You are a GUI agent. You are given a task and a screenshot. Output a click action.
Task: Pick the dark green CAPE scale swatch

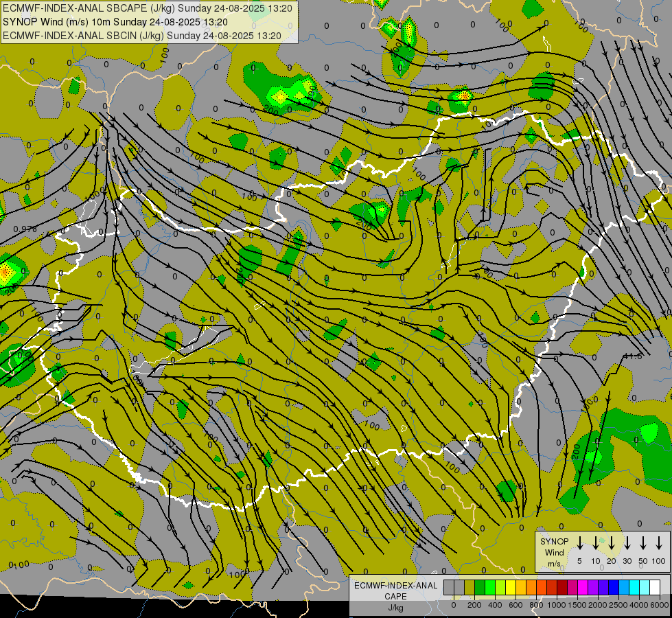pyautogui.click(x=480, y=587)
